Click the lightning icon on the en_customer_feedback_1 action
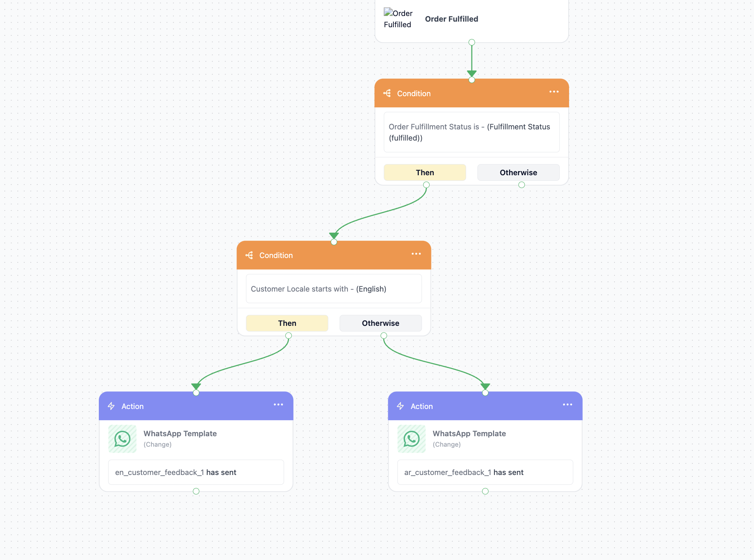The width and height of the screenshot is (754, 560). (111, 406)
